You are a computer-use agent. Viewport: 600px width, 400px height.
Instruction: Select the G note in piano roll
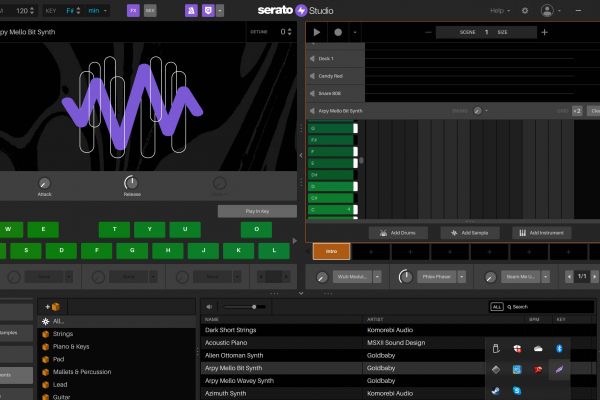coord(333,128)
